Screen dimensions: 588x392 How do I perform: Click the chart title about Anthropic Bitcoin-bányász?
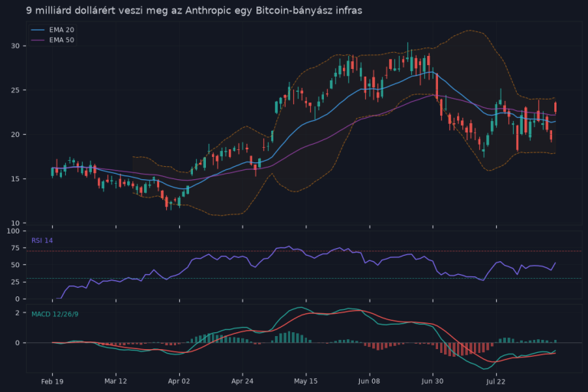[x=194, y=11]
